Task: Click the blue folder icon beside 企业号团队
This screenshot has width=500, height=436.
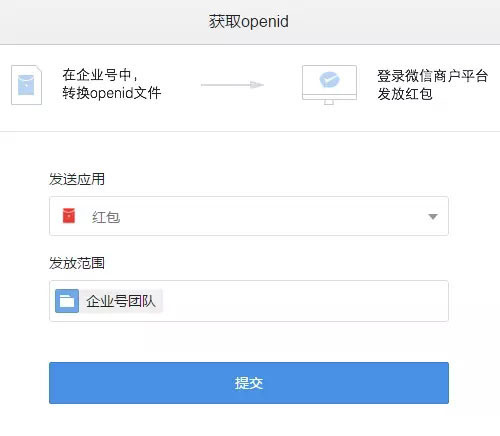Action: [67, 301]
